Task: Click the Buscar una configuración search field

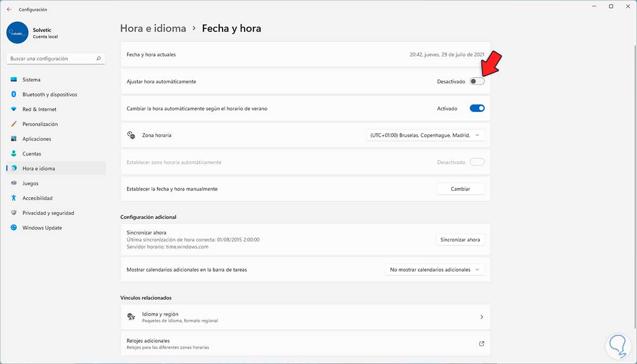Action: (x=56, y=58)
